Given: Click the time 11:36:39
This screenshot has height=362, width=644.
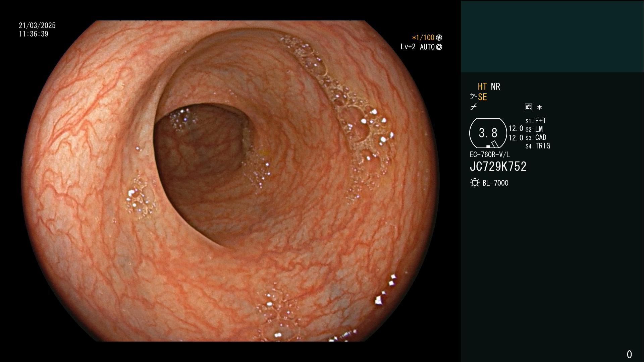Looking at the screenshot, I should point(34,34).
